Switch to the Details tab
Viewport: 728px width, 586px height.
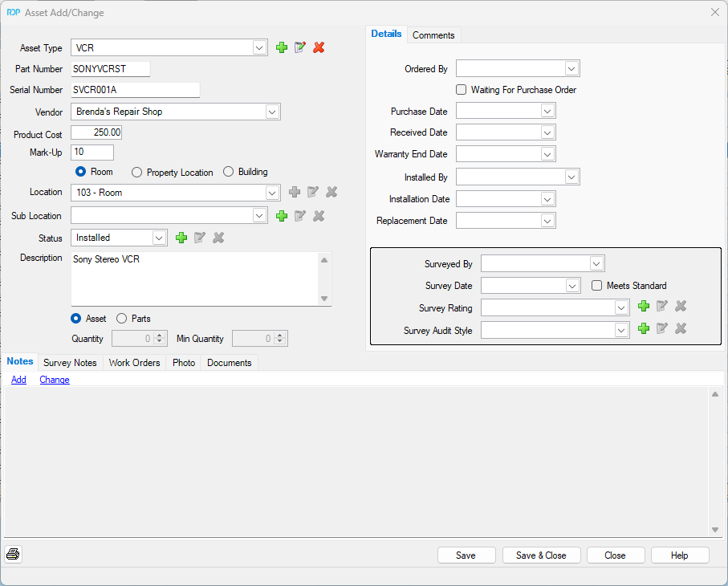tap(386, 34)
